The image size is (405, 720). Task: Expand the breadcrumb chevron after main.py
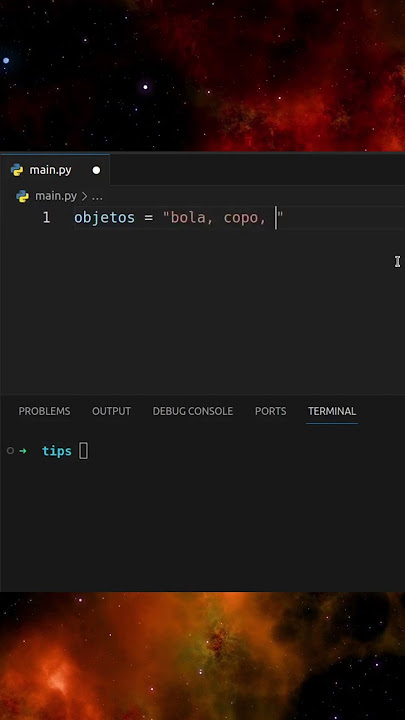point(84,197)
